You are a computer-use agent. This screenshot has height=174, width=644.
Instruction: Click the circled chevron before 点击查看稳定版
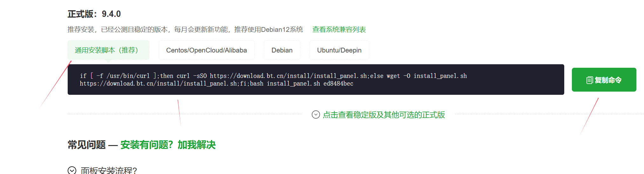(316, 115)
